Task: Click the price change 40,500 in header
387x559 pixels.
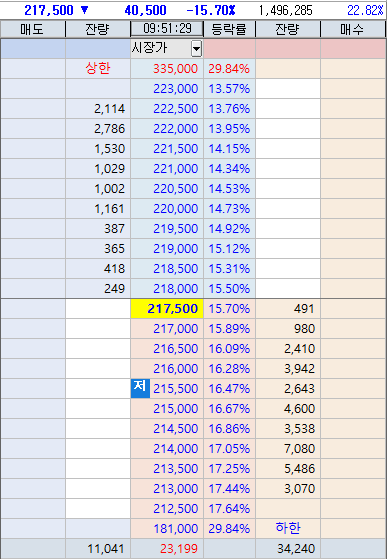Action: 145,10
